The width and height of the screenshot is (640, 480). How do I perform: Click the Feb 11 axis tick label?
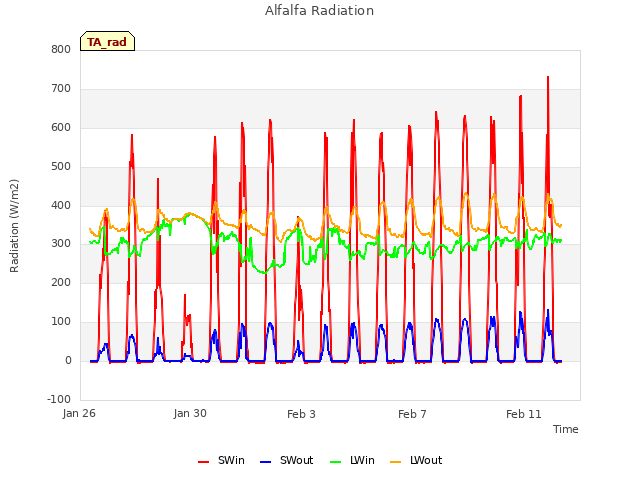pos(524,414)
